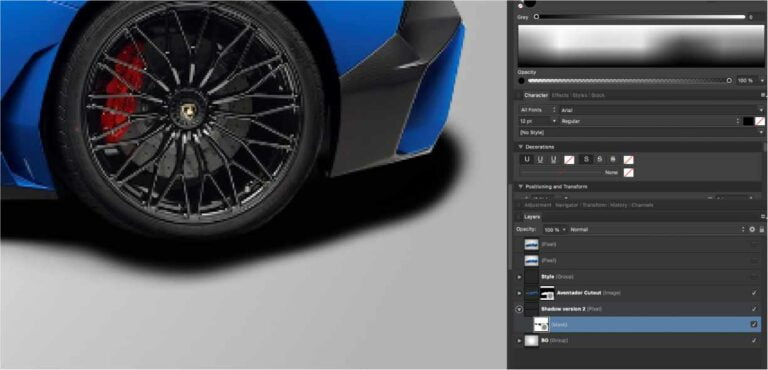Switch to the Styles tab
The width and height of the screenshot is (768, 370).
tap(579, 95)
